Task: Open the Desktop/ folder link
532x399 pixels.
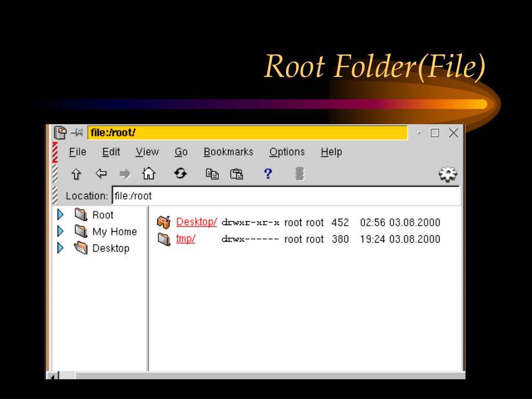Action: pos(196,222)
